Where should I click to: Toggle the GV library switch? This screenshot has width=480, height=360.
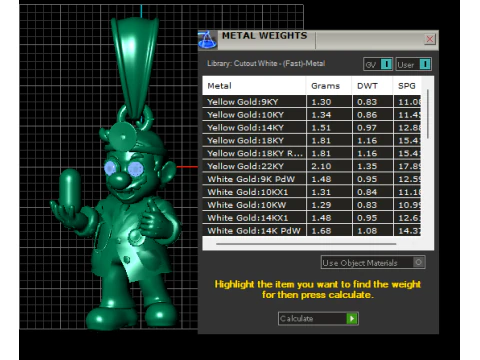click(378, 64)
